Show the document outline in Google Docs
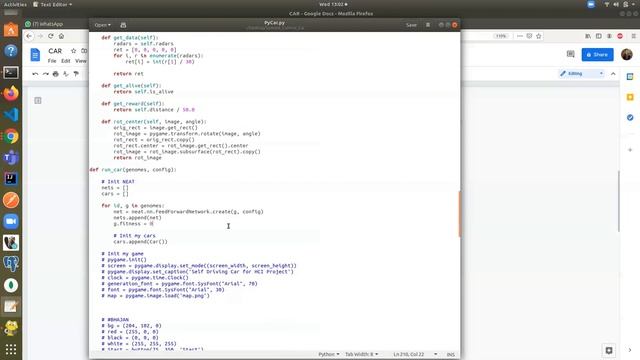 click(x=38, y=100)
